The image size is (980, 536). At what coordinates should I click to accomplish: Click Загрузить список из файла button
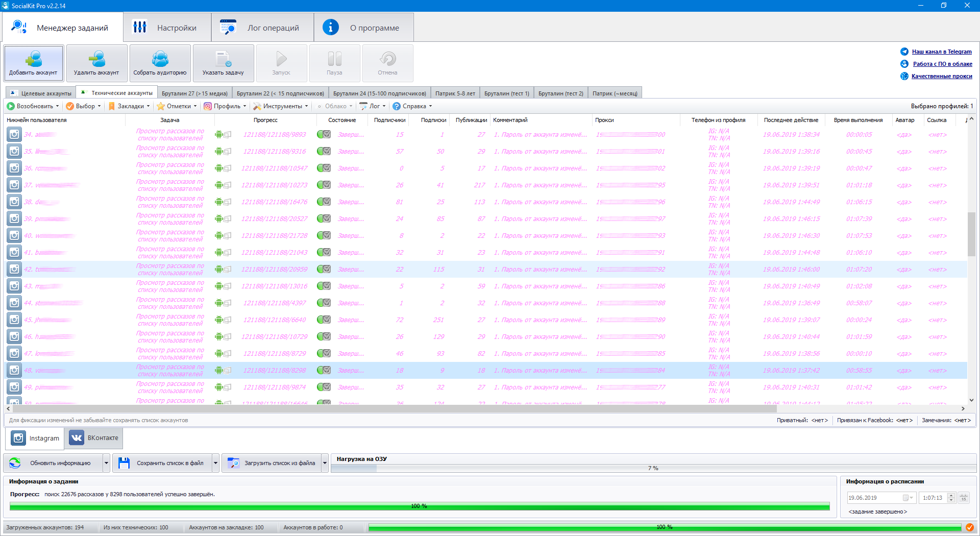point(272,463)
